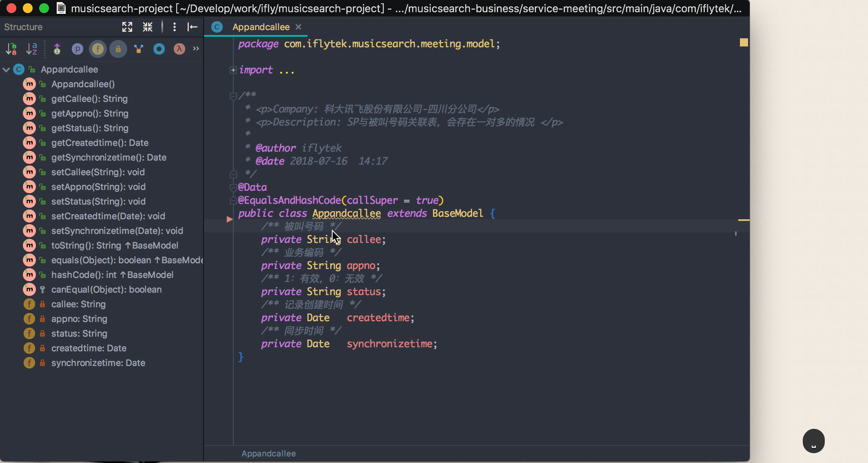Show more Structure toolbar actions chevron

pyautogui.click(x=196, y=49)
